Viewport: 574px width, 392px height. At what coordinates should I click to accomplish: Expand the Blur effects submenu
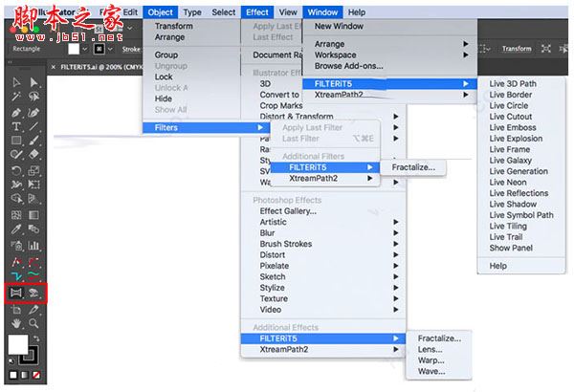(323, 232)
